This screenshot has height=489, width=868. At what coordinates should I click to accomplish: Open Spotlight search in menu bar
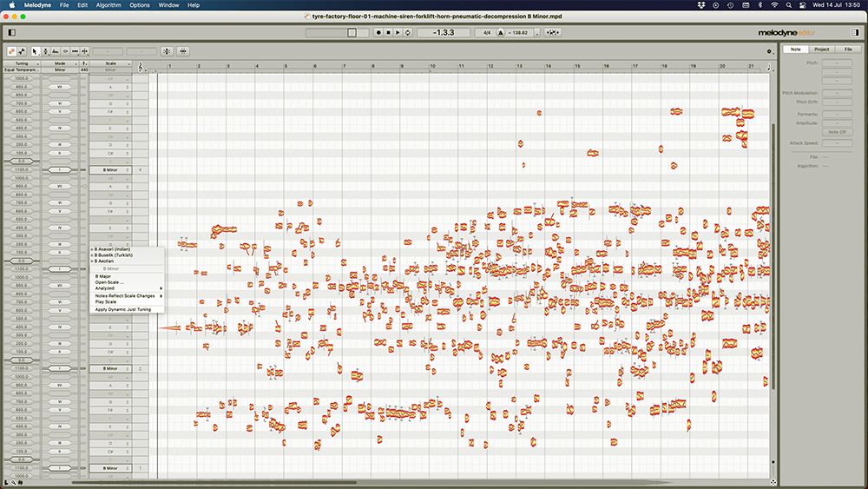point(788,5)
